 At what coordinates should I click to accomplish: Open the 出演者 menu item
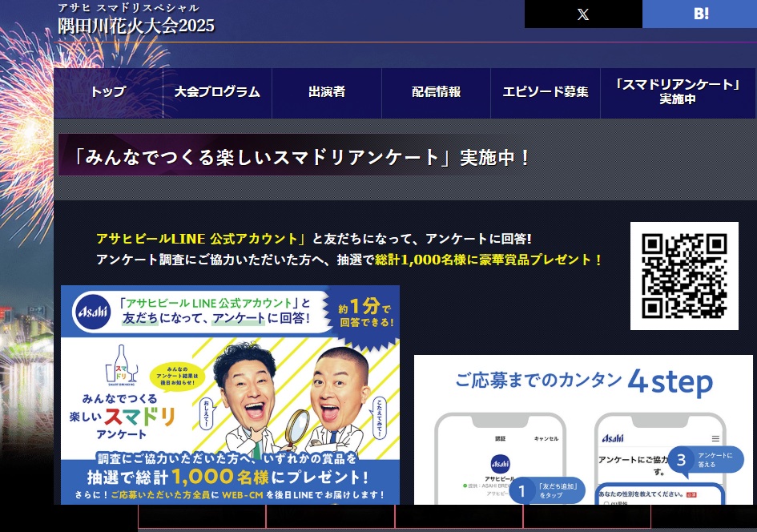click(x=327, y=92)
